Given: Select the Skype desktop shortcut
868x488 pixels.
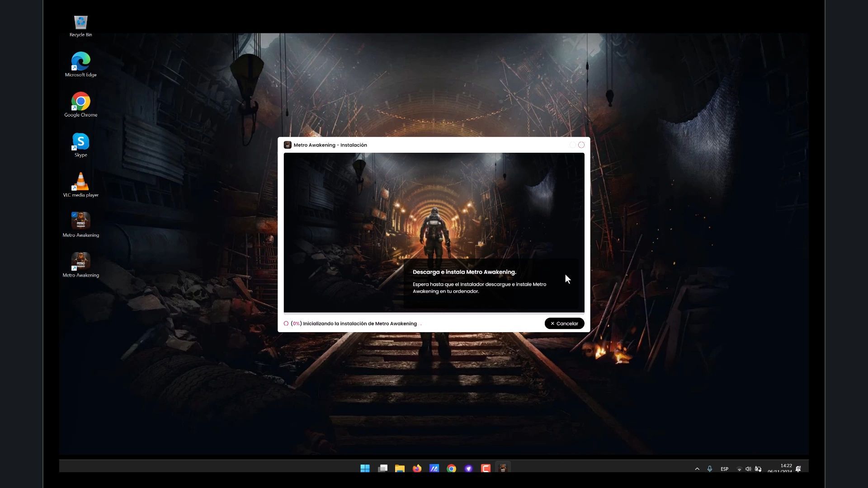Looking at the screenshot, I should (81, 145).
